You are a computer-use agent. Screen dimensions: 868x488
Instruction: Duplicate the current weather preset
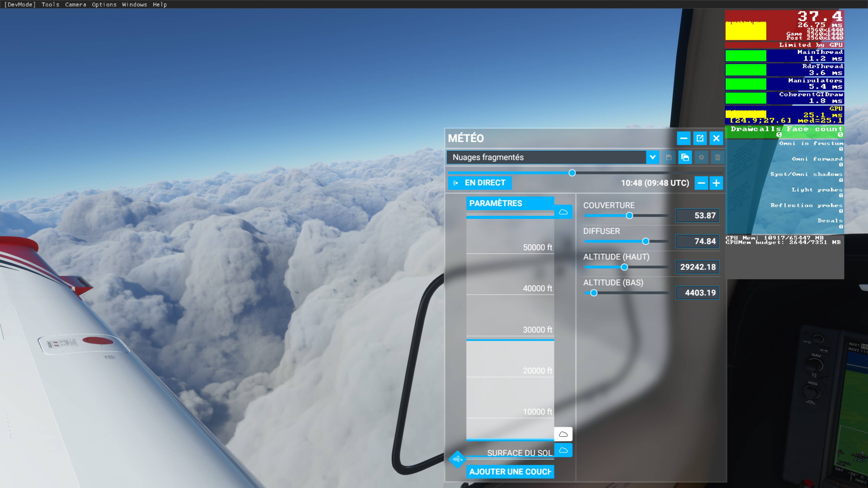coord(685,157)
